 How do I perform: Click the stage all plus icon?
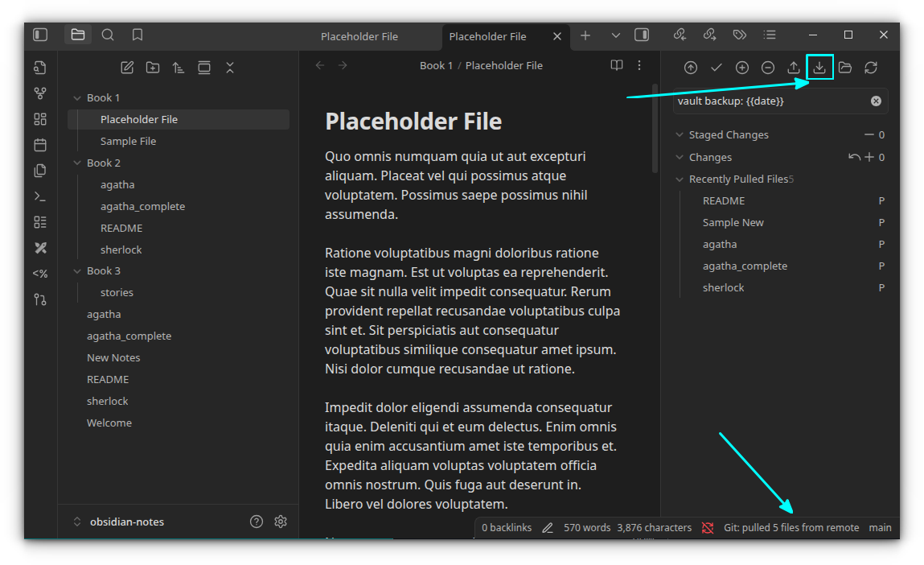[741, 68]
